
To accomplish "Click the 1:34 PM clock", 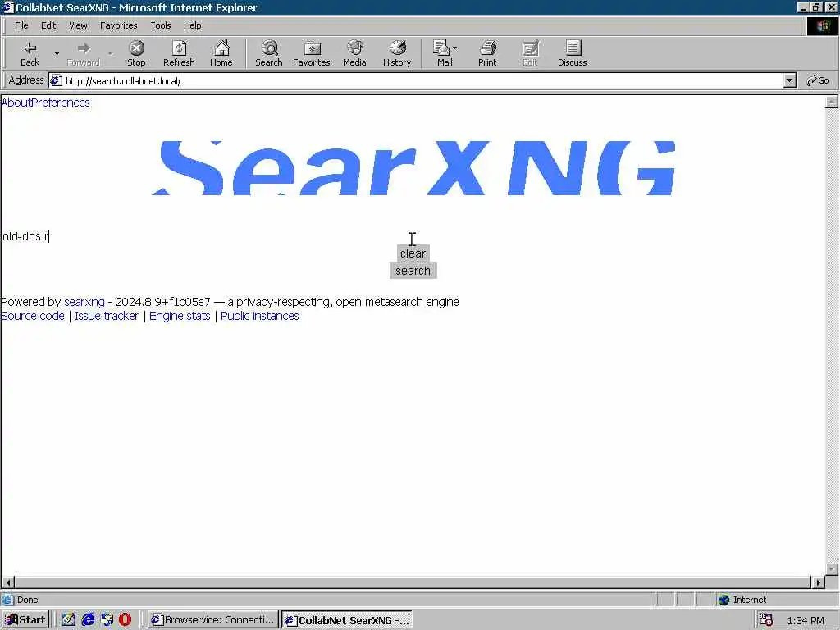I will point(806,620).
